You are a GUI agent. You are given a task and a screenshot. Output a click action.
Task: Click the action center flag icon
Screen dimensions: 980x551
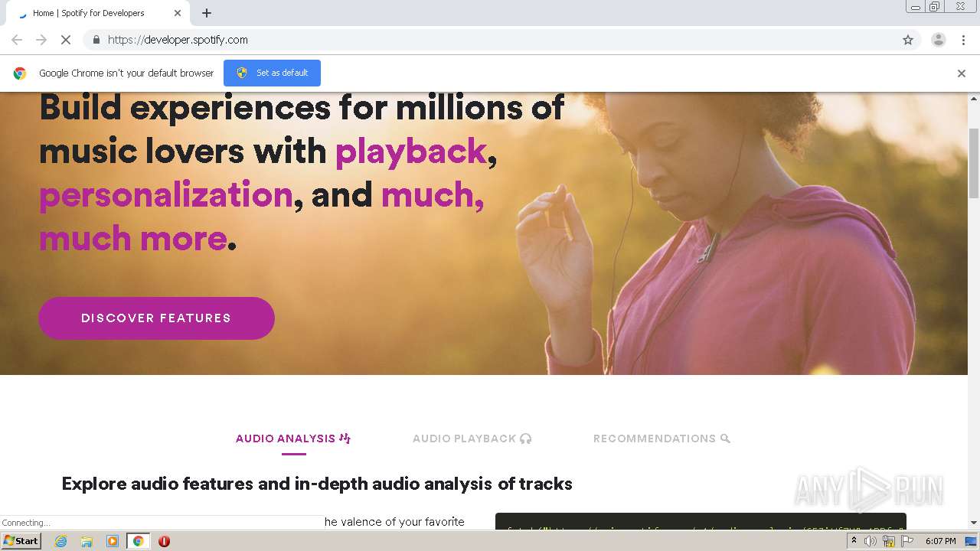coord(907,541)
